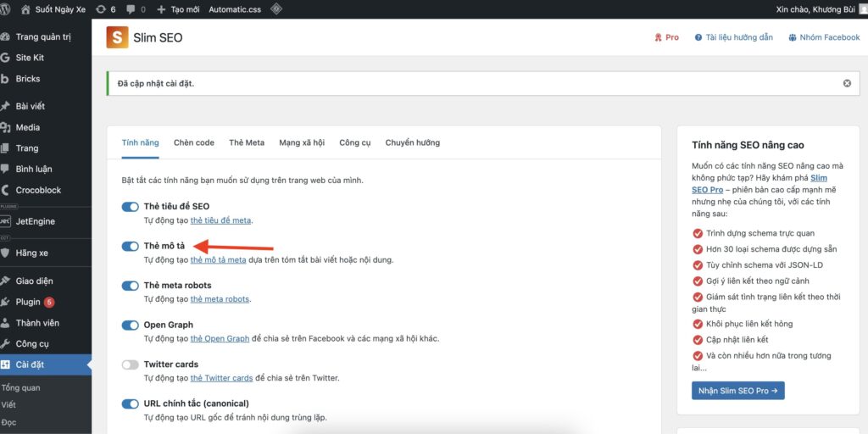
Task: Click the Plugin update count badge 5
Action: point(49,303)
